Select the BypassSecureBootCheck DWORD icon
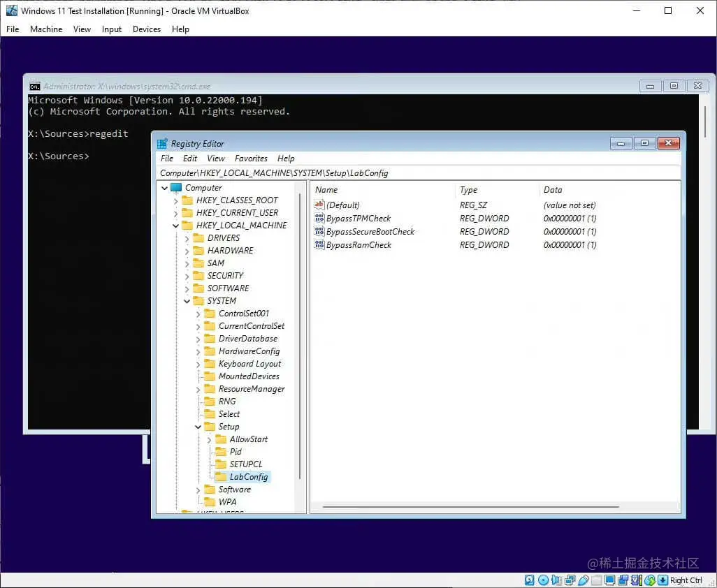Image resolution: width=717 pixels, height=588 pixels. click(319, 231)
